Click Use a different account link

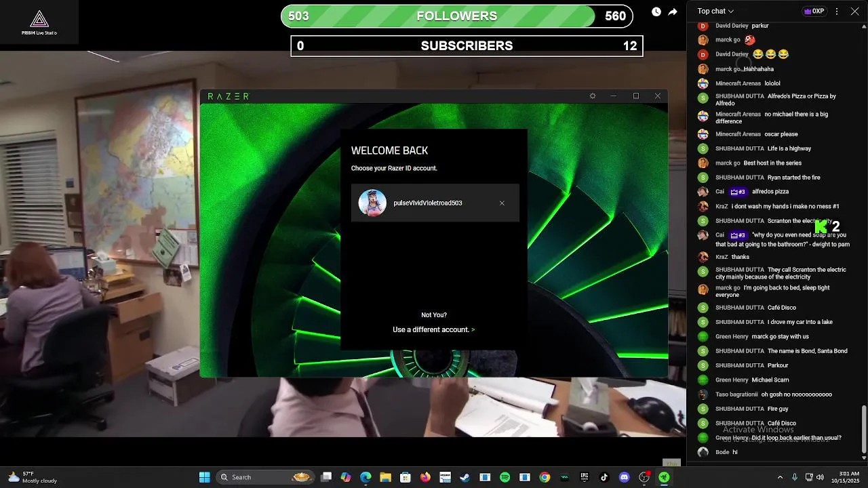click(433, 329)
